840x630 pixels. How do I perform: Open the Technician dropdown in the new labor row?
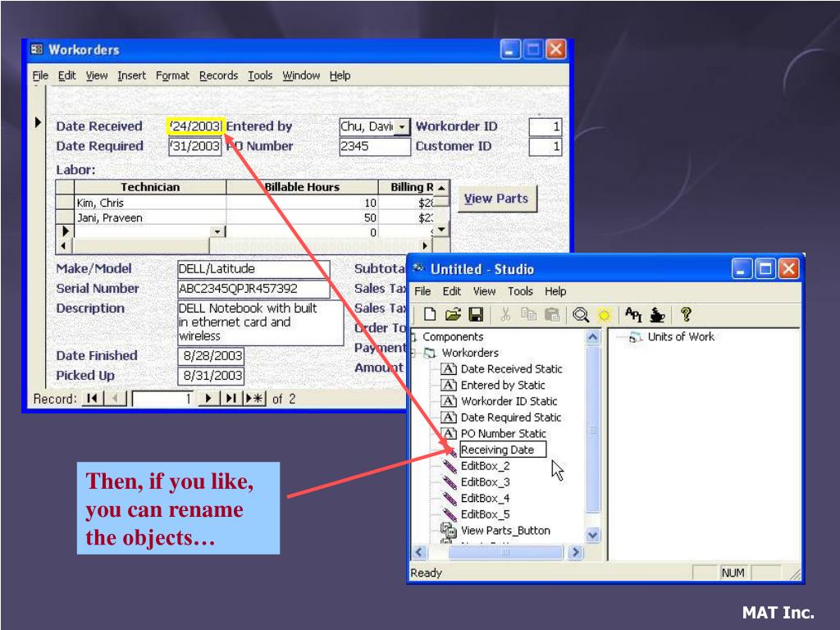[217, 231]
